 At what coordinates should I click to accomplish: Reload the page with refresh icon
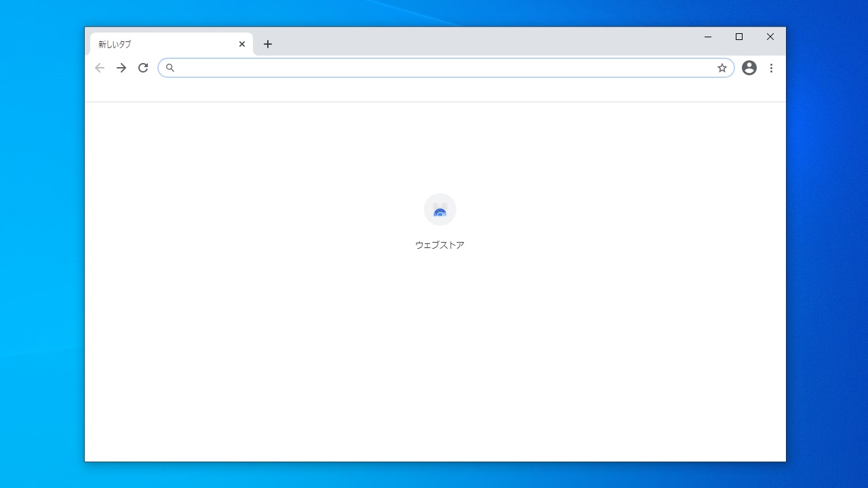tap(143, 68)
